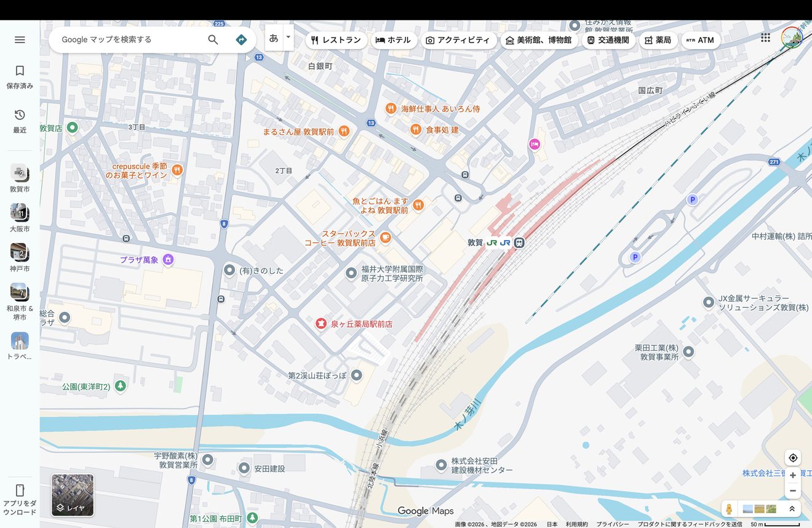Select 公園(東洋町2) park pin
The image size is (812, 528).
pyautogui.click(x=121, y=386)
